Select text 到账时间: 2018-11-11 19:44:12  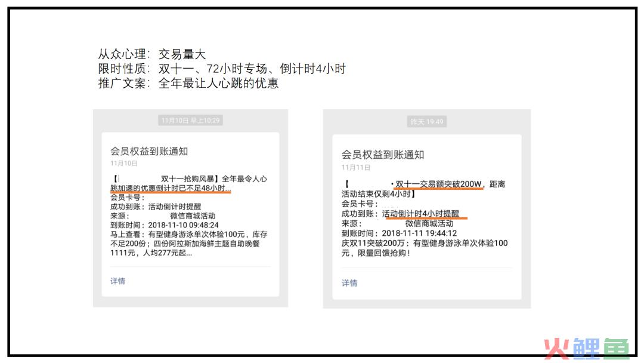(x=399, y=233)
